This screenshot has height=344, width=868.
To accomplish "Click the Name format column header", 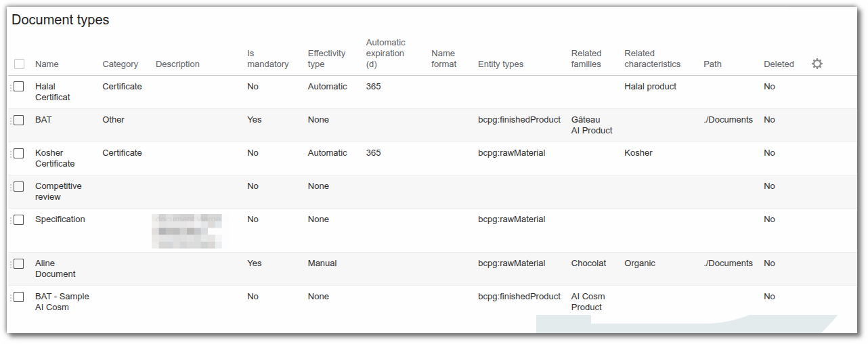I will [x=443, y=59].
